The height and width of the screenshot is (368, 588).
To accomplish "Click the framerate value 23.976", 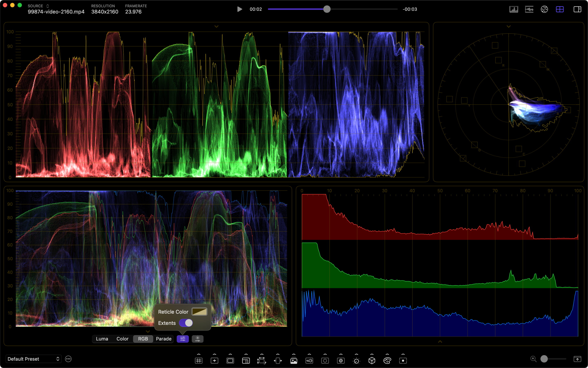I will [133, 12].
